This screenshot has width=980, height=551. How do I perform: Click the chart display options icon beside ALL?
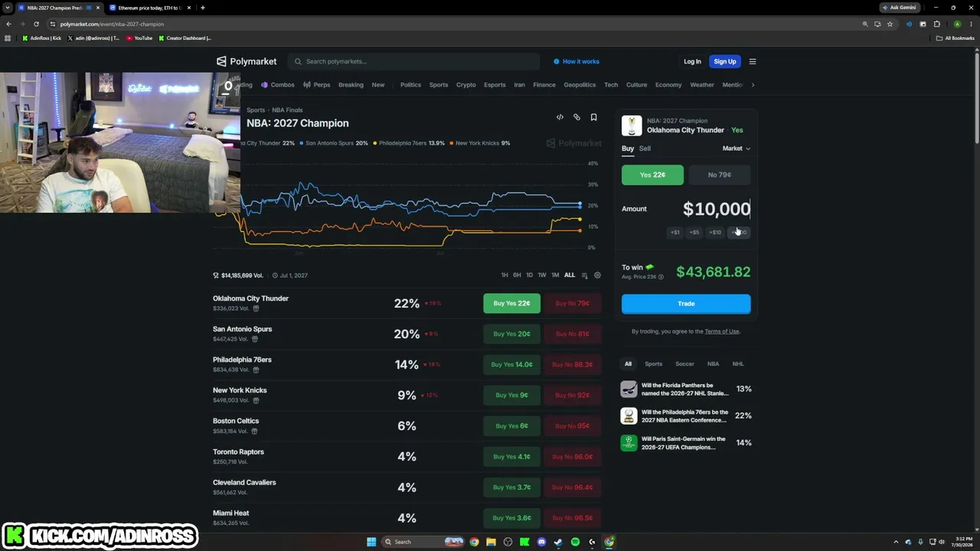[584, 275]
